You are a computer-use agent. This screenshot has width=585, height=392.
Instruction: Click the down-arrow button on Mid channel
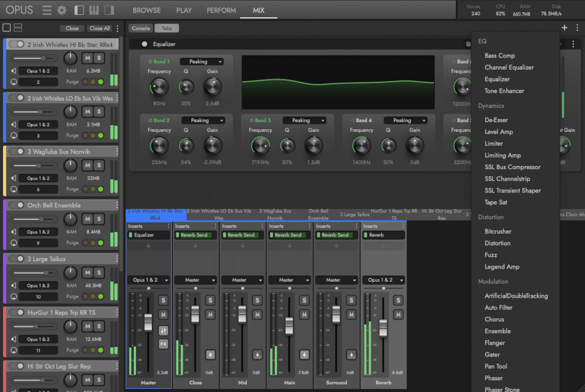click(258, 355)
